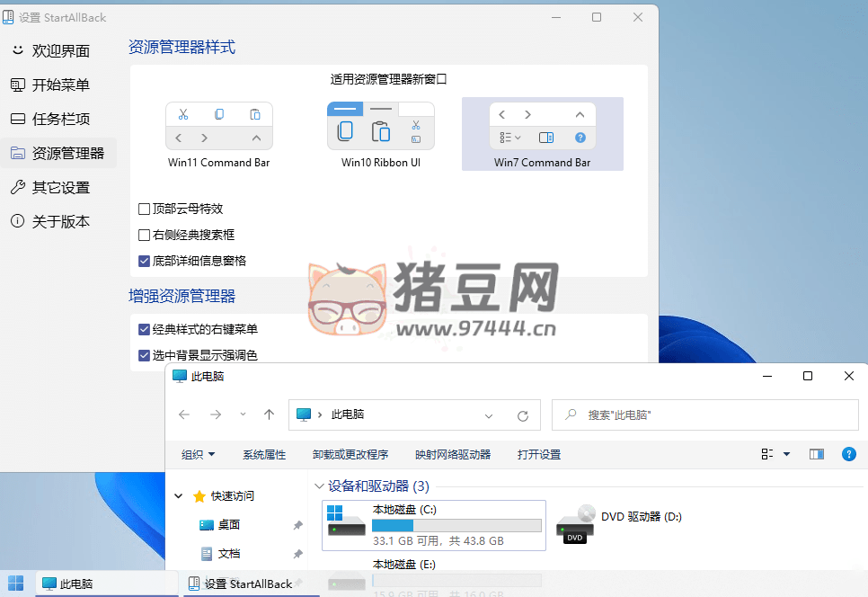The height and width of the screenshot is (597, 868).
Task: Collapse the 设备和驱动器 section
Action: (319, 486)
